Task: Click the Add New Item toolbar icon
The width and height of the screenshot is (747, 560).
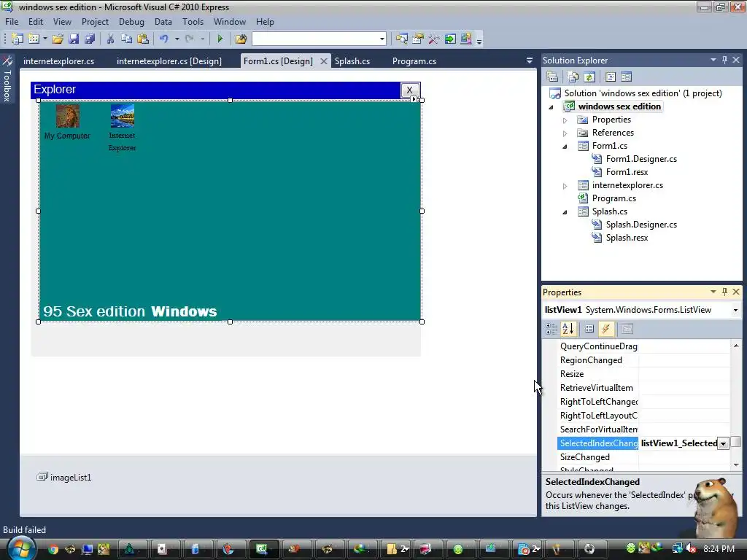Action: click(x=34, y=39)
